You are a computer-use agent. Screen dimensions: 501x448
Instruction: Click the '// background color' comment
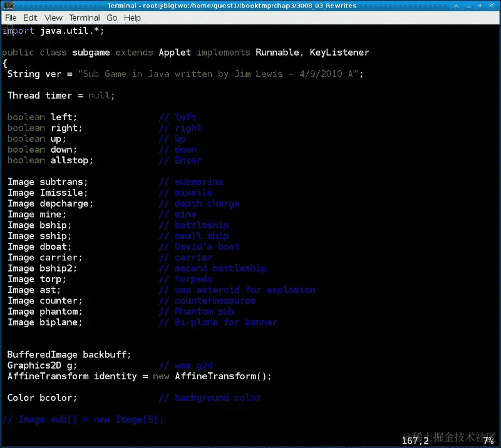[x=210, y=398]
